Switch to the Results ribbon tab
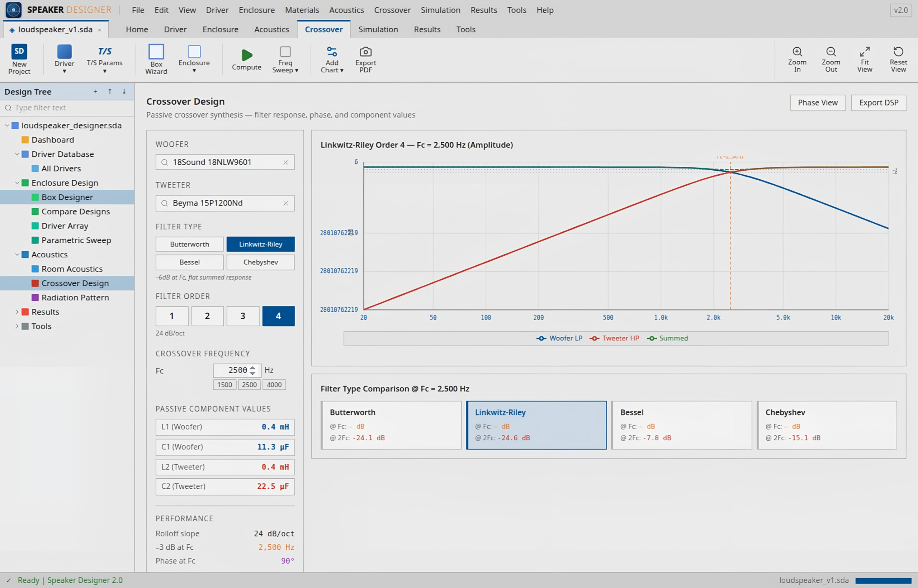Viewport: 918px width, 588px height. coord(427,29)
